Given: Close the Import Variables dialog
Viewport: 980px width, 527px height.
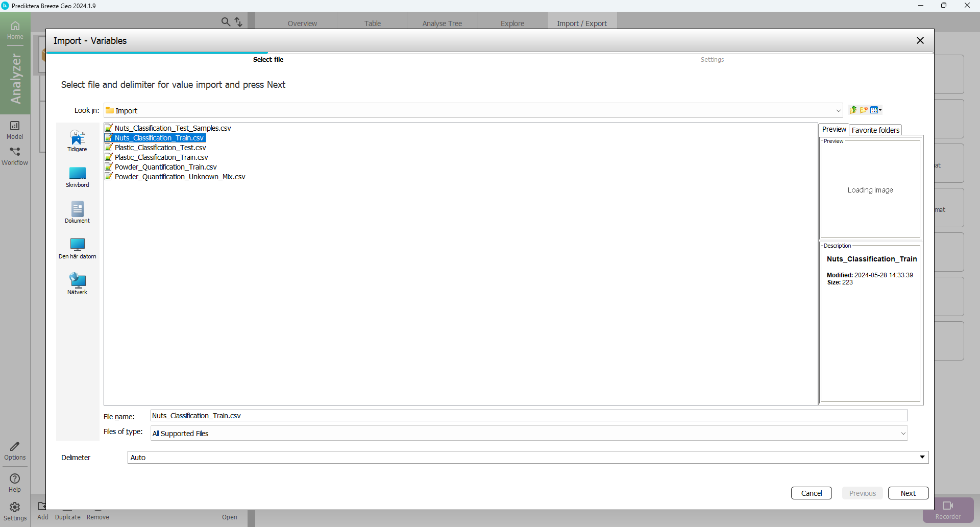Looking at the screenshot, I should (920, 40).
